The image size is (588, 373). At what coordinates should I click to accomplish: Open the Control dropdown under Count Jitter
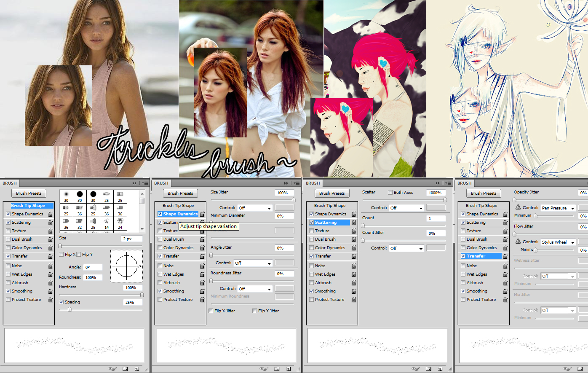[x=406, y=249]
